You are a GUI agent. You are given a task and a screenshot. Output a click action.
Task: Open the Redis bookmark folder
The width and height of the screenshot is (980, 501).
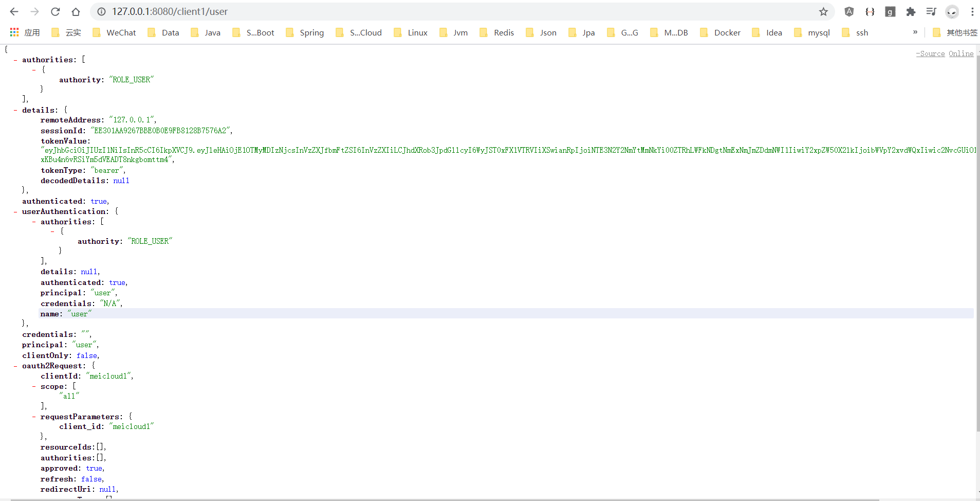point(497,32)
